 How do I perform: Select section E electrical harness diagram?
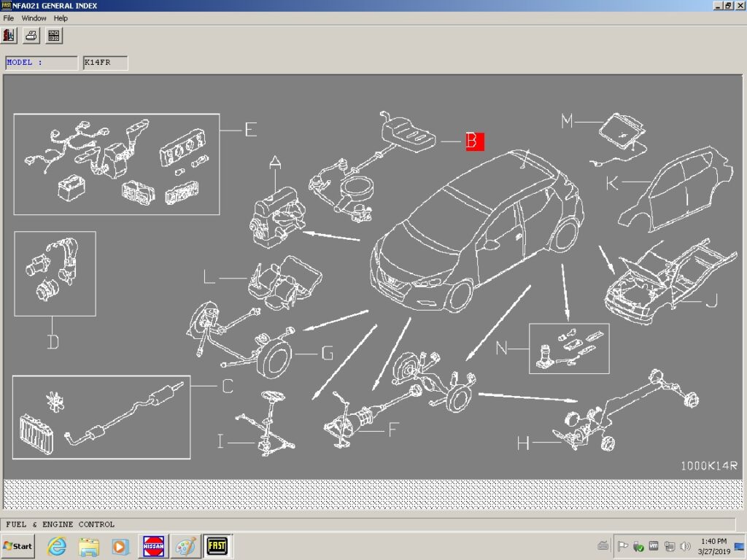pyautogui.click(x=117, y=164)
